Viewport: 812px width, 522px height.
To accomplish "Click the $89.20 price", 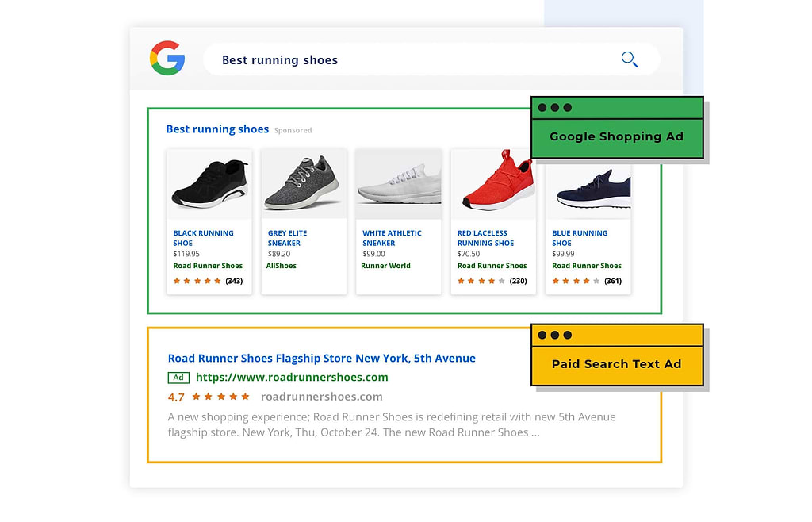I will pos(279,254).
